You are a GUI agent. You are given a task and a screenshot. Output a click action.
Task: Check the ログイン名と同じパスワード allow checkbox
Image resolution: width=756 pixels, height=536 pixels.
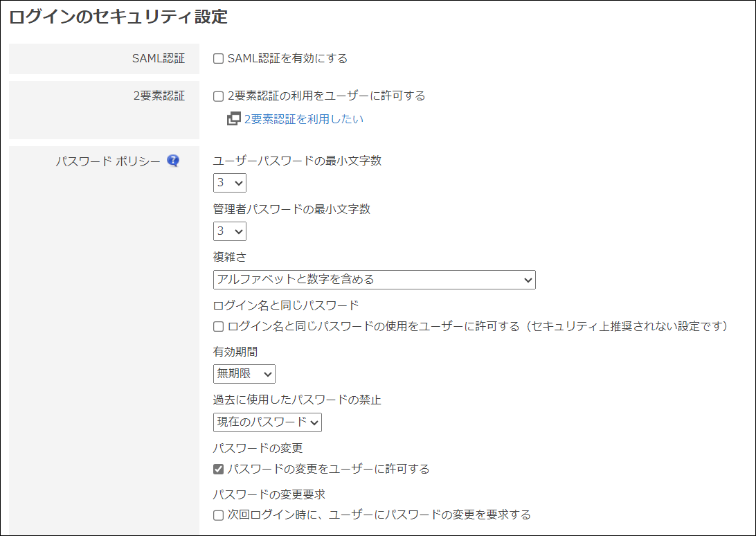tap(219, 327)
